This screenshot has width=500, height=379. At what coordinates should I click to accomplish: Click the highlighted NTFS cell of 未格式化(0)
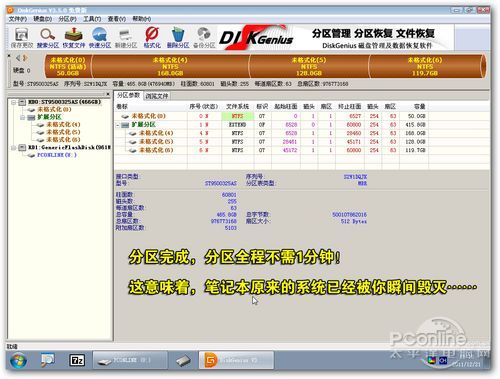pyautogui.click(x=237, y=116)
